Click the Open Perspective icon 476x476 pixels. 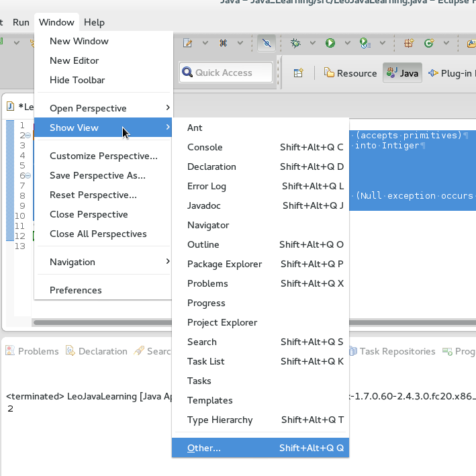[299, 73]
